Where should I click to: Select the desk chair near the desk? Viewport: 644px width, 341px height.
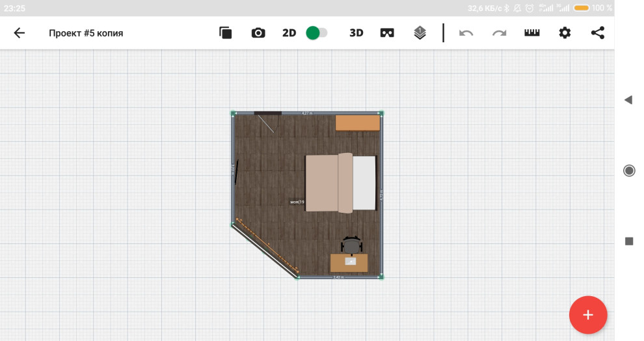pos(351,245)
